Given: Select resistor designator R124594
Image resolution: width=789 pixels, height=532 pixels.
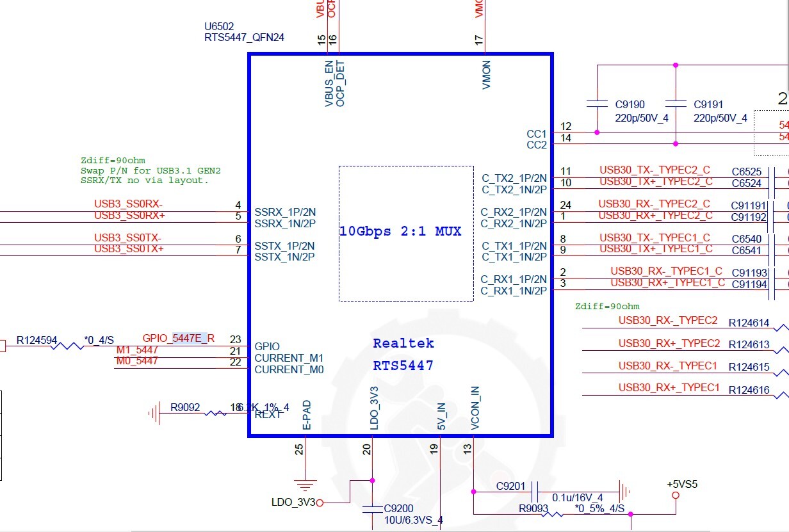Looking at the screenshot, I should coord(37,340).
